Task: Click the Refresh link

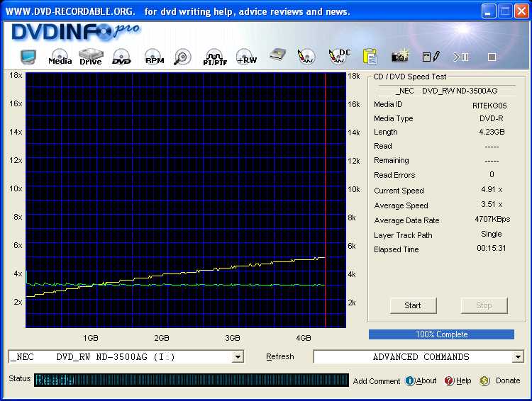Action: coord(280,356)
